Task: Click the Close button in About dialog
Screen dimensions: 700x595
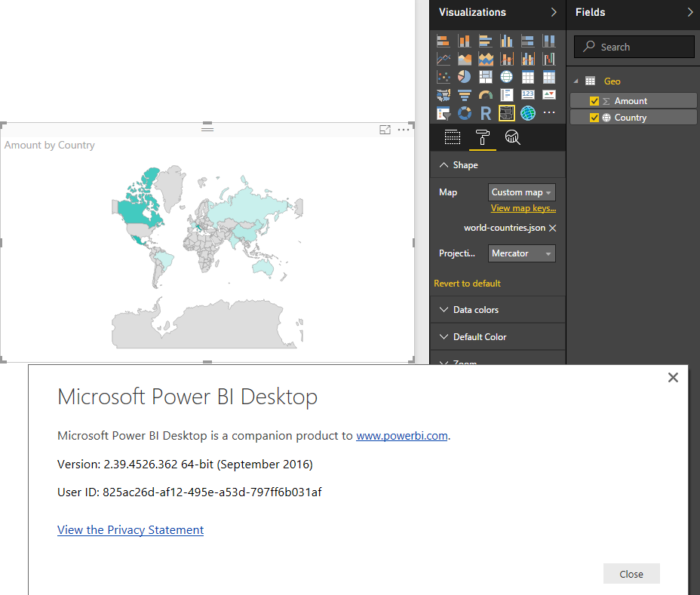Action: coord(631,574)
